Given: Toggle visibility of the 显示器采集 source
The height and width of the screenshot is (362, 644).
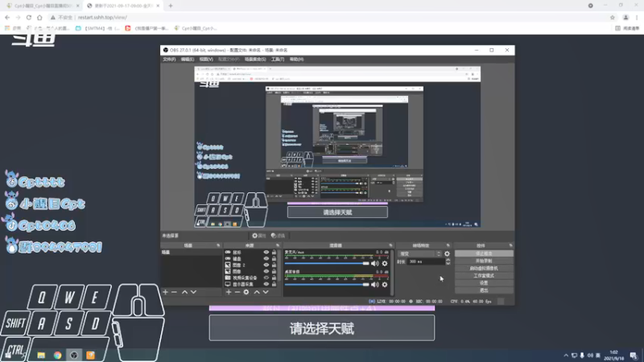Looking at the screenshot, I should click(x=266, y=284).
